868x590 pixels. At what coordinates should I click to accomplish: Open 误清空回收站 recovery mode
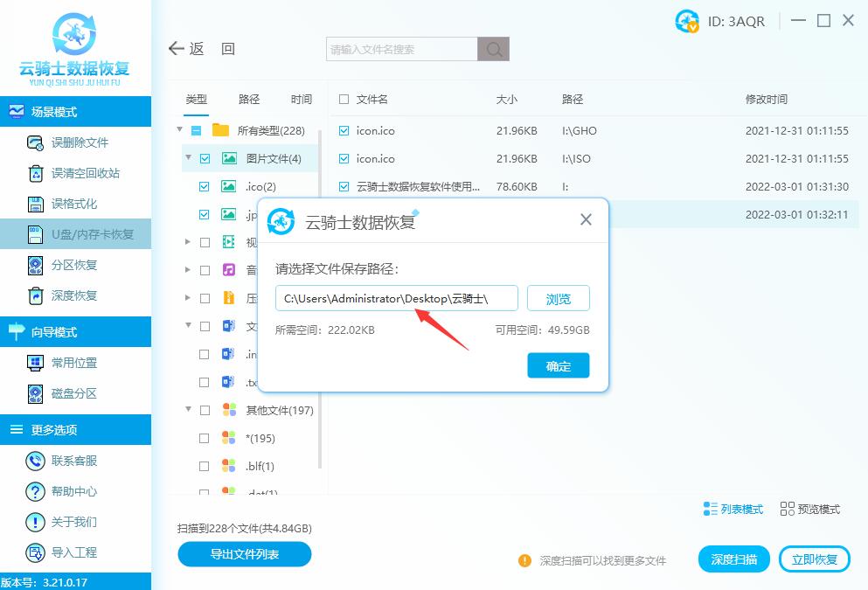[x=76, y=173]
